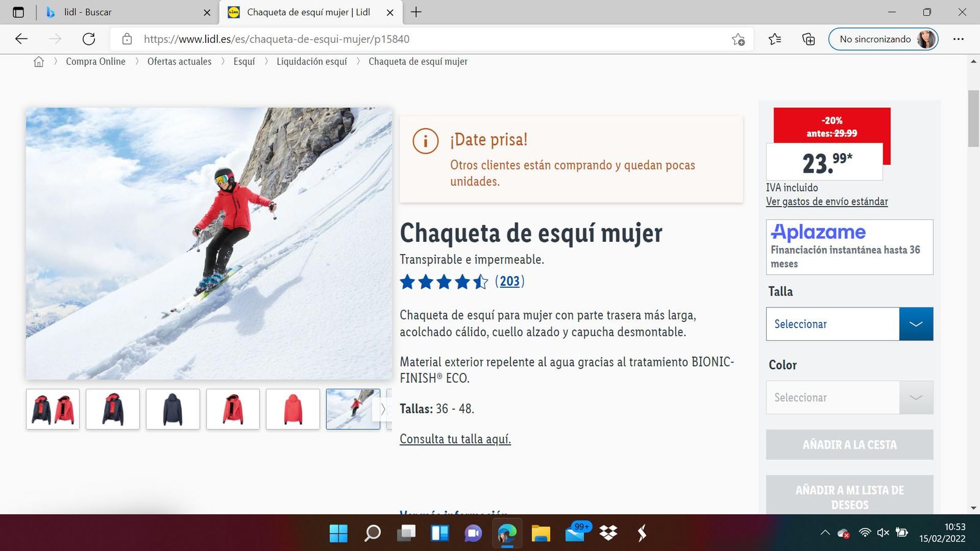Click the AÑADIR A LA CESTA button

pos(850,444)
